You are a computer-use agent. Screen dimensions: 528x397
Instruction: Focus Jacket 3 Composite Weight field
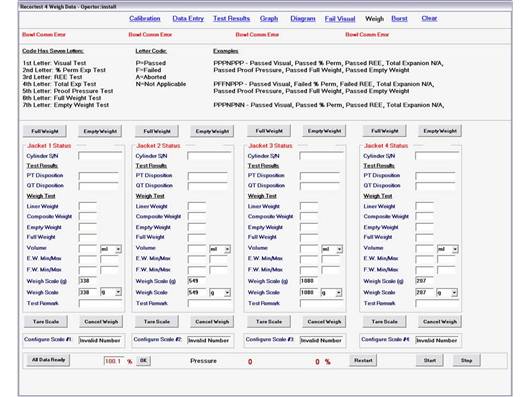pyautogui.click(x=309, y=217)
